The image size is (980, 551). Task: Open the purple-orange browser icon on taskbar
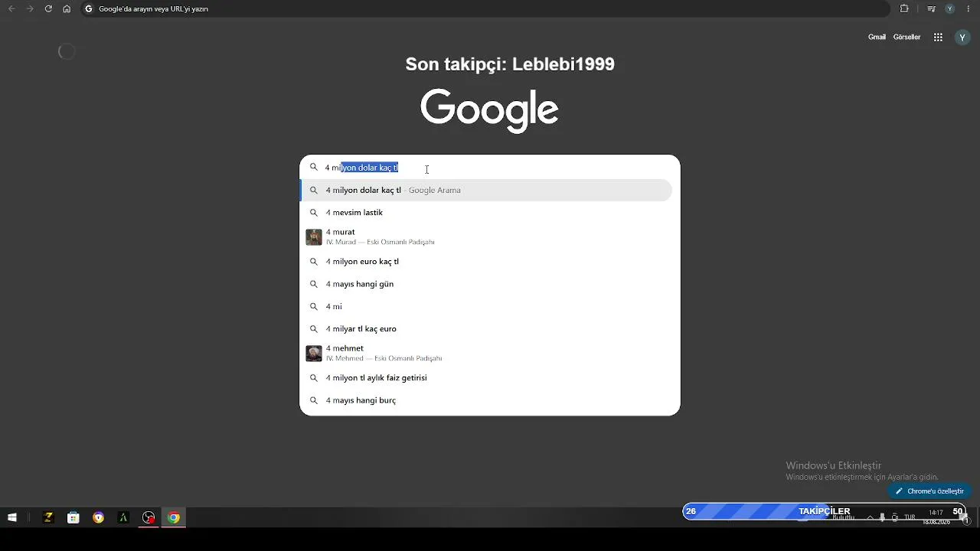tap(98, 517)
